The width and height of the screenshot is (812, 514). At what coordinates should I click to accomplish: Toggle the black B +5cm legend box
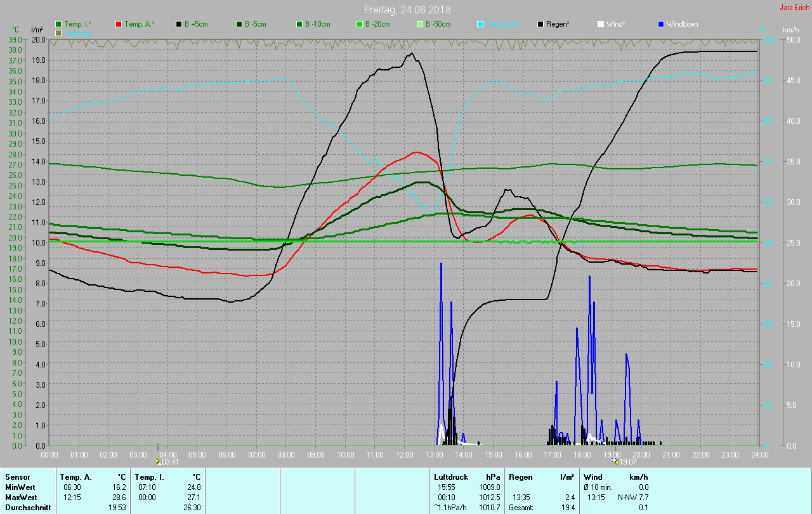(x=179, y=24)
